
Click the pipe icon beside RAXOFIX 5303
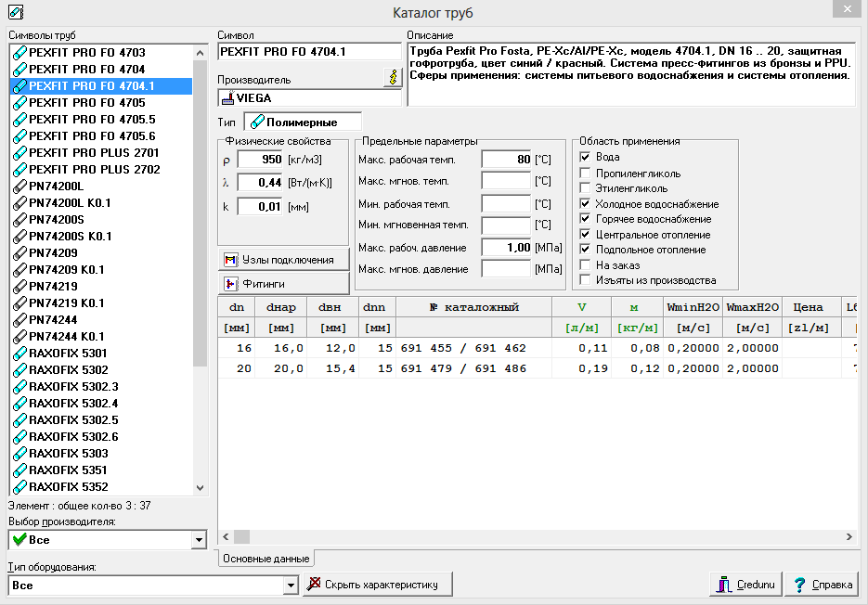19,454
